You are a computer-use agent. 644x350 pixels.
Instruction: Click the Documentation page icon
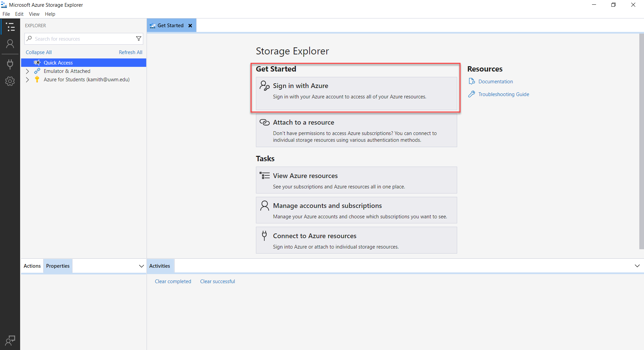[x=472, y=81]
